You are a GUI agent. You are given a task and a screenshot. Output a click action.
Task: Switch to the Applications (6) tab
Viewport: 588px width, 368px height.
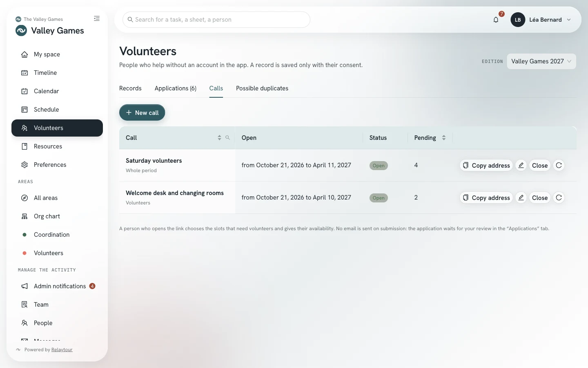point(176,88)
